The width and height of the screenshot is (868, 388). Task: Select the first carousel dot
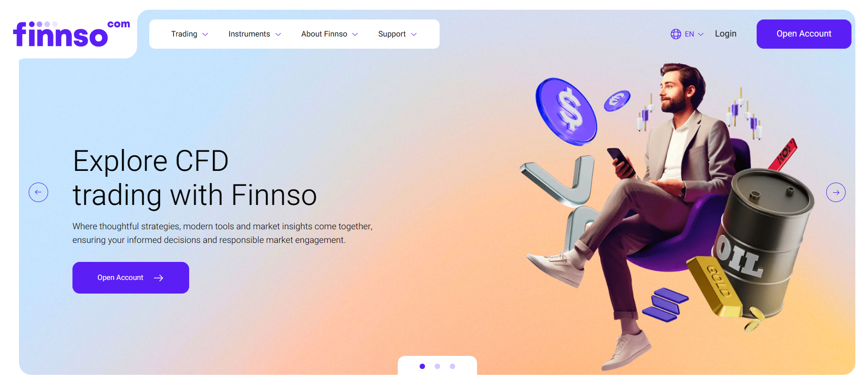click(422, 366)
